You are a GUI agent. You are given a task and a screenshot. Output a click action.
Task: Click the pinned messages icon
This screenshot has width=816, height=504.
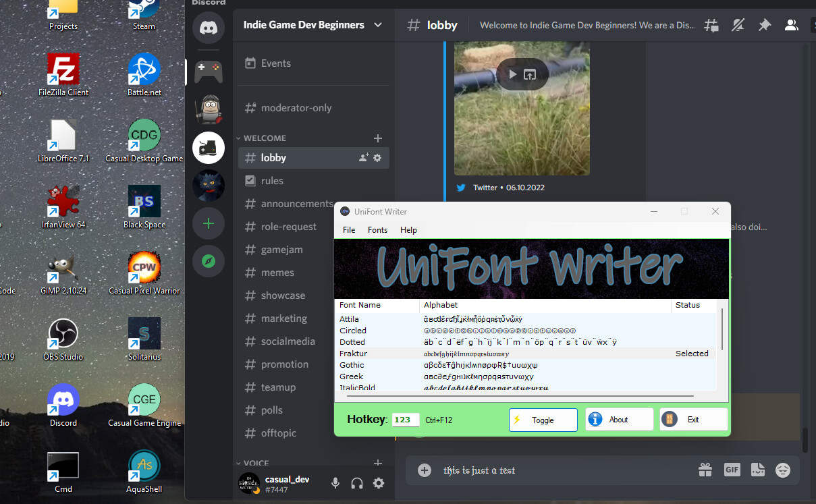pos(765,25)
